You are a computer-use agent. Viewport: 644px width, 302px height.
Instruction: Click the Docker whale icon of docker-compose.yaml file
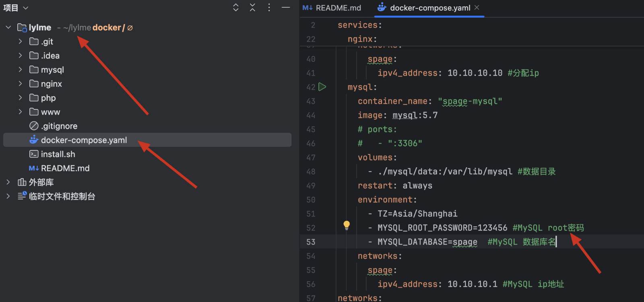34,140
